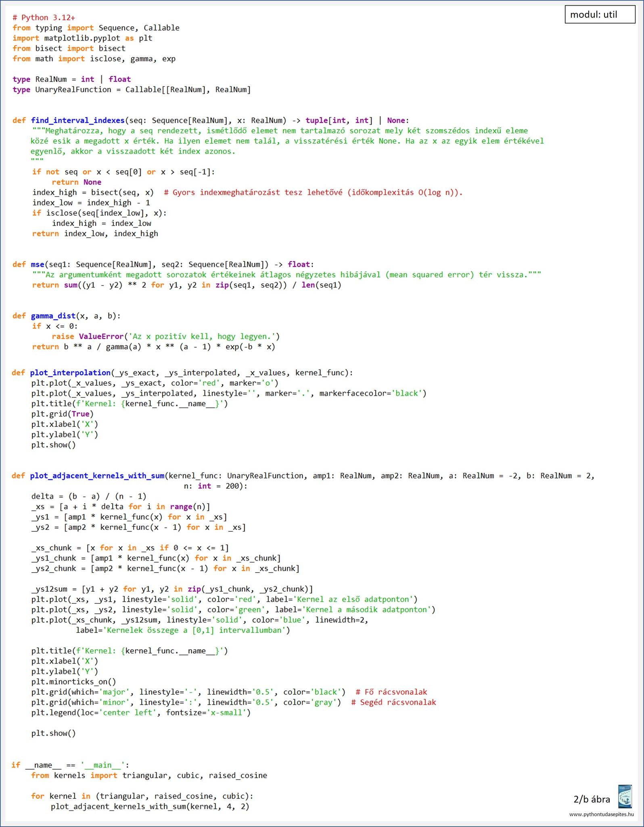Click the 'n: int = 200):' parameter line

click(x=216, y=486)
